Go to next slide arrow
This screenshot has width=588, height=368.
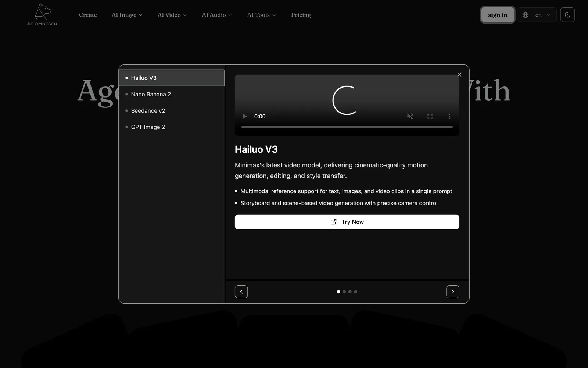pyautogui.click(x=453, y=291)
